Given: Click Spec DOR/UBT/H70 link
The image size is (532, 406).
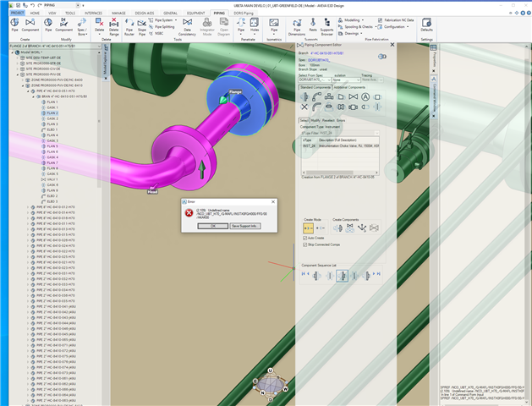Looking at the screenshot, I should [319, 60].
